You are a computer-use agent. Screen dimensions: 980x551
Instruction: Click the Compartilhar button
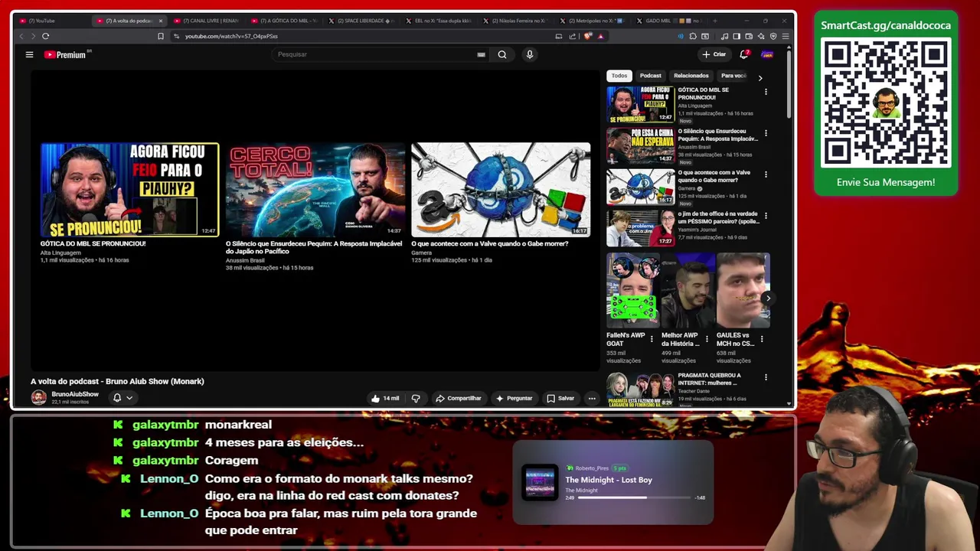[458, 398]
